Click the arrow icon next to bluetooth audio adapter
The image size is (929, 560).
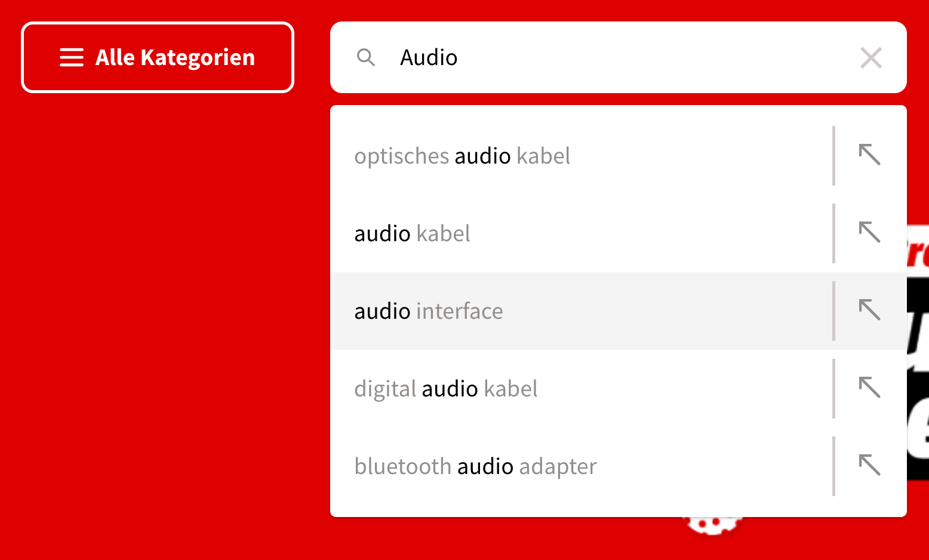(x=870, y=466)
